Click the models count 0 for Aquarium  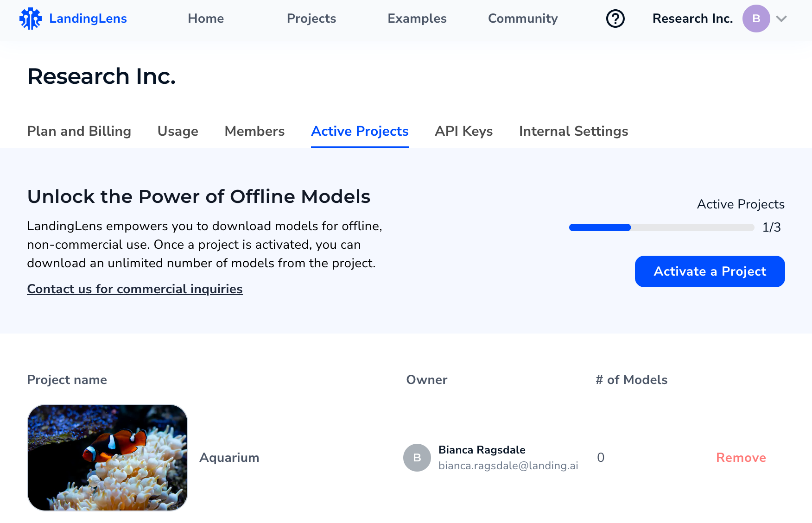point(601,458)
